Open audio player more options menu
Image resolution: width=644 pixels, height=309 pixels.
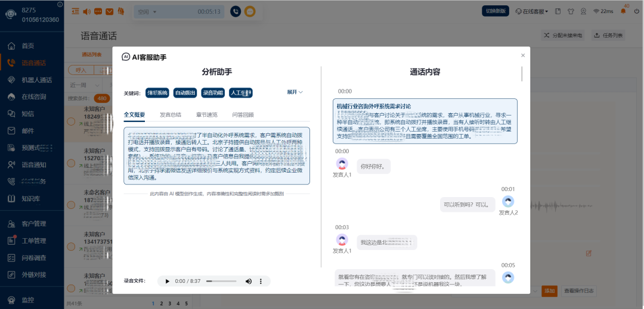tap(261, 281)
